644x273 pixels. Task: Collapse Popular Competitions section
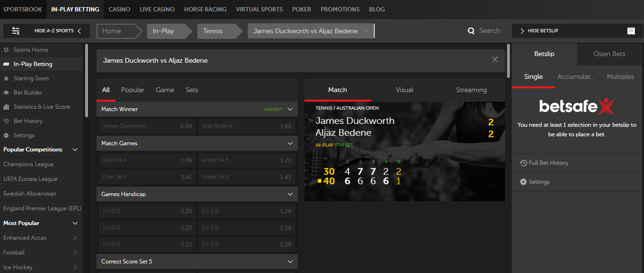pos(75,150)
